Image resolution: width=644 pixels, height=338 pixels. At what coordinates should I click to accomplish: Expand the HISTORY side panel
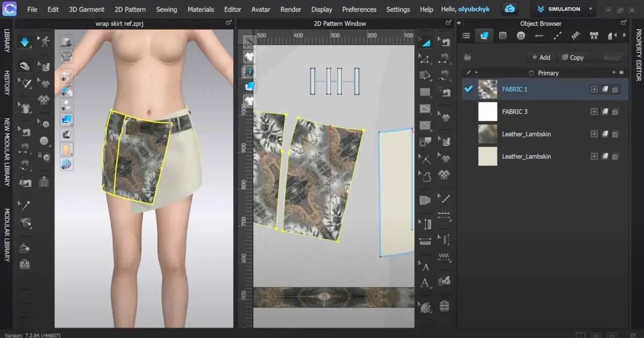[7, 83]
